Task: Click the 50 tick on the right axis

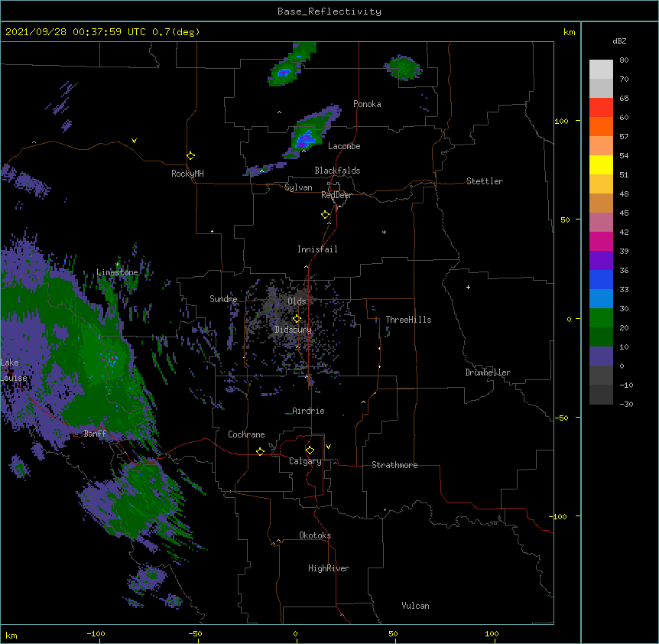Action: tap(565, 220)
